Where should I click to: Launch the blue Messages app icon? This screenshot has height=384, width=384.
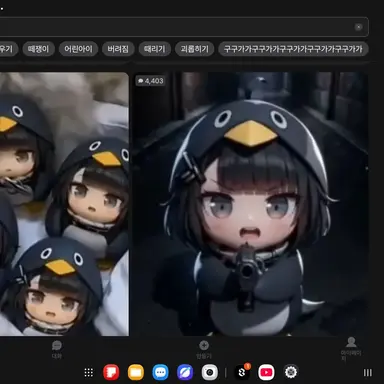click(160, 372)
